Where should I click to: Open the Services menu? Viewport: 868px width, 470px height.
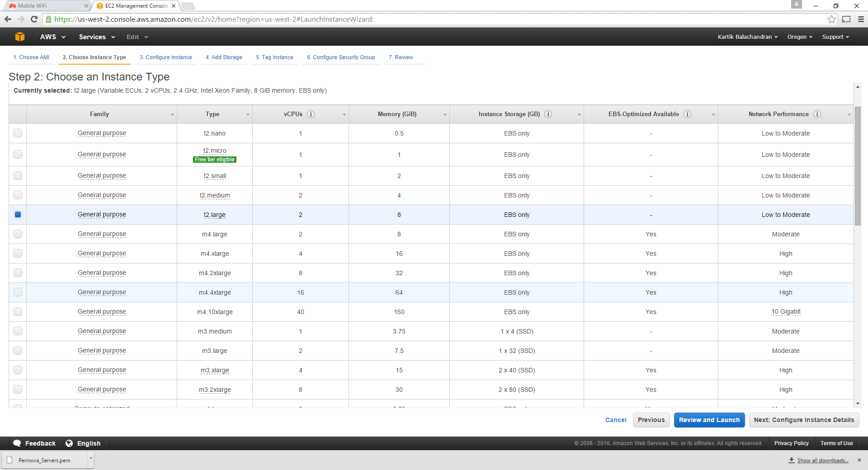(x=97, y=37)
